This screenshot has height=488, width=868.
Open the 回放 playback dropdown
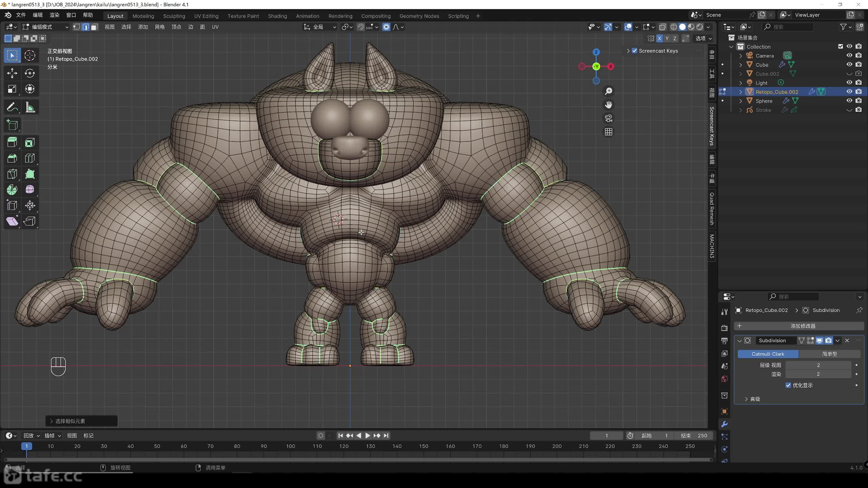pyautogui.click(x=32, y=435)
